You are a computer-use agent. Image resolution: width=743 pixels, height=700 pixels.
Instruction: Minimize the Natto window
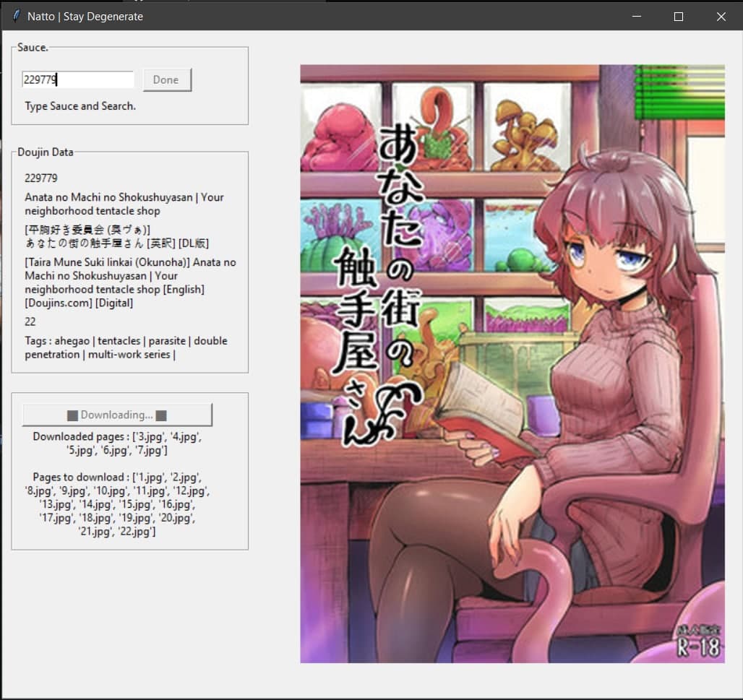(x=636, y=16)
